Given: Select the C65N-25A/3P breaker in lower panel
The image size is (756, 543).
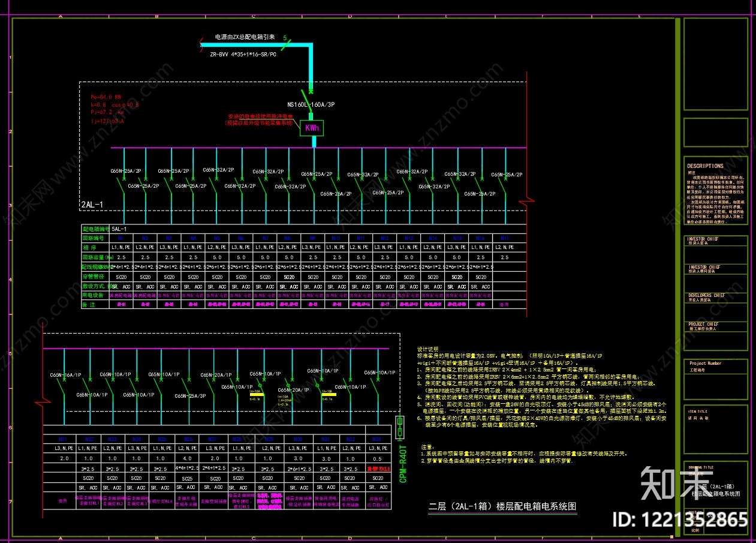Looking at the screenshot, I should (189, 396).
